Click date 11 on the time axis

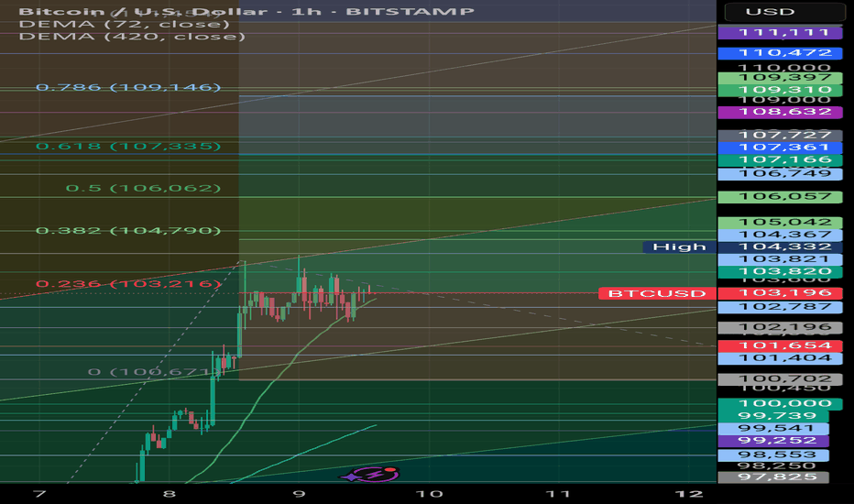(x=559, y=494)
